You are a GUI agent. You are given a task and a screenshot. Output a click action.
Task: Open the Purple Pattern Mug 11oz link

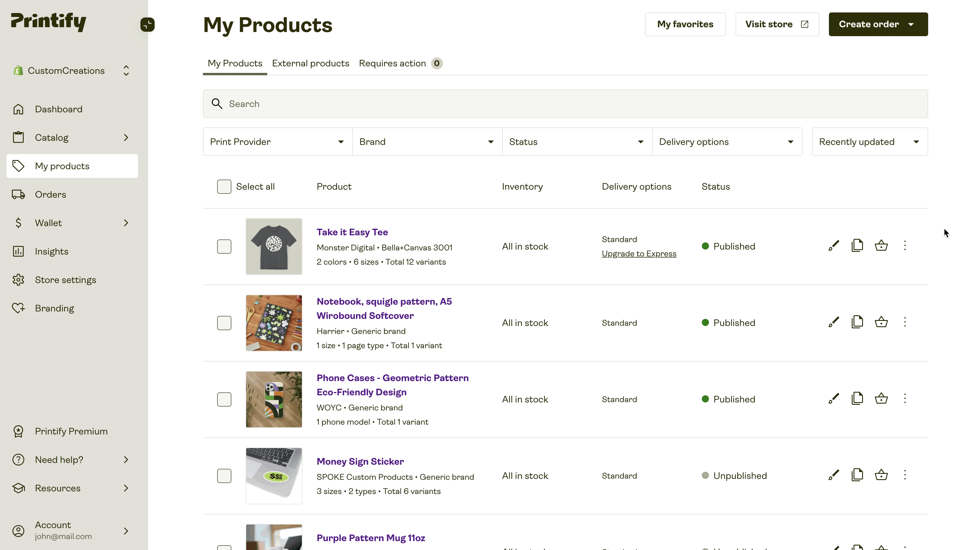(x=371, y=538)
